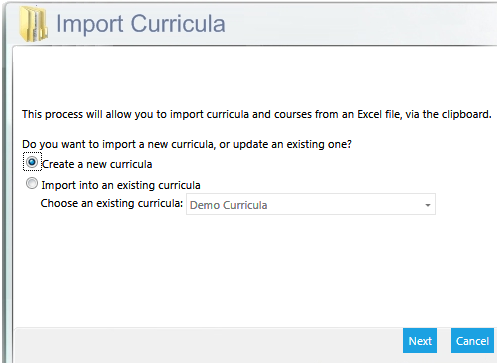This screenshot has height=363, width=497.
Task: Click the Import Curricula title text
Action: 141,24
